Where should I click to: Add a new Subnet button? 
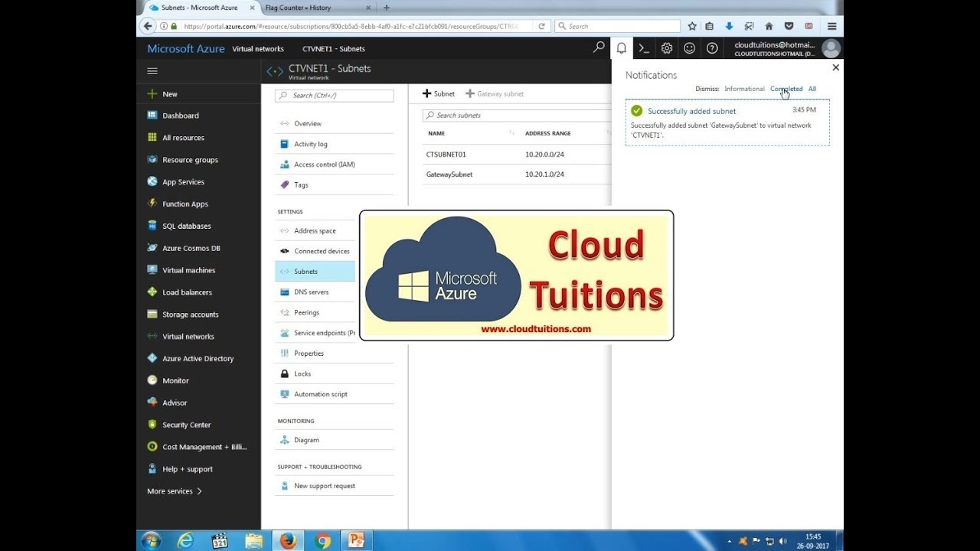[x=439, y=93]
